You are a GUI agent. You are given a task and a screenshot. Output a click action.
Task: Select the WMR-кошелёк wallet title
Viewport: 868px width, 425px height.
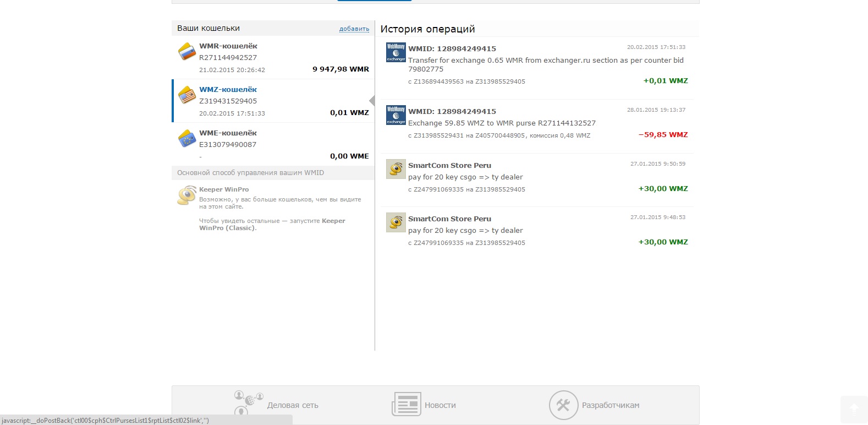228,46
